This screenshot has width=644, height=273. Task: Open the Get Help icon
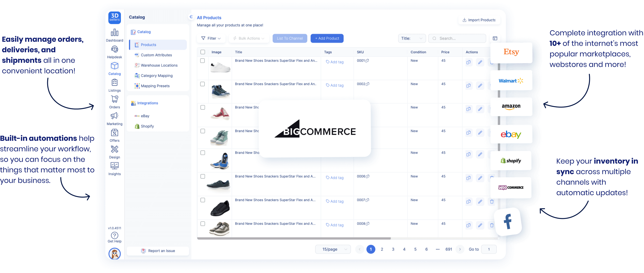(x=114, y=235)
